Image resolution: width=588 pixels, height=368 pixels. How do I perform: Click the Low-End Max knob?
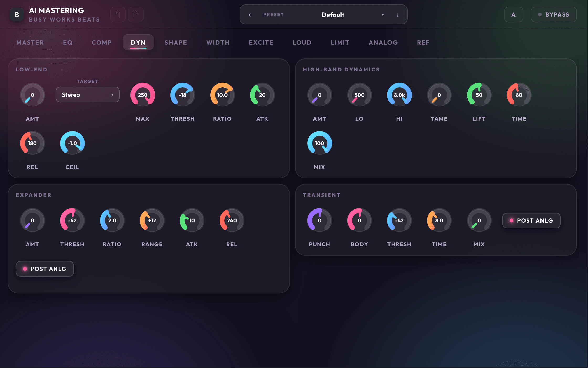coord(143,95)
